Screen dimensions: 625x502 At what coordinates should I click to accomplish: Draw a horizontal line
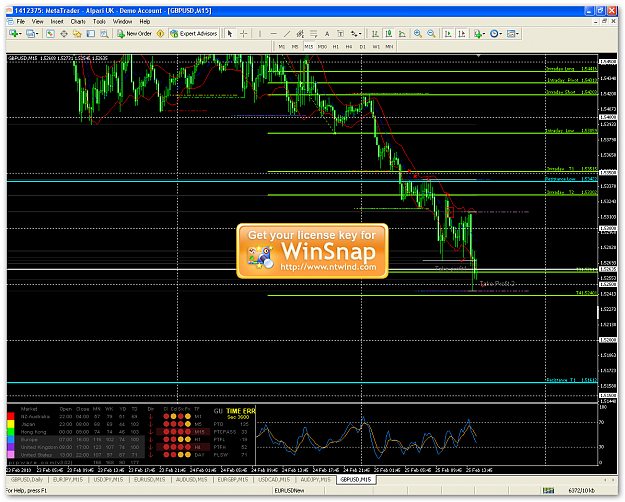[273, 34]
